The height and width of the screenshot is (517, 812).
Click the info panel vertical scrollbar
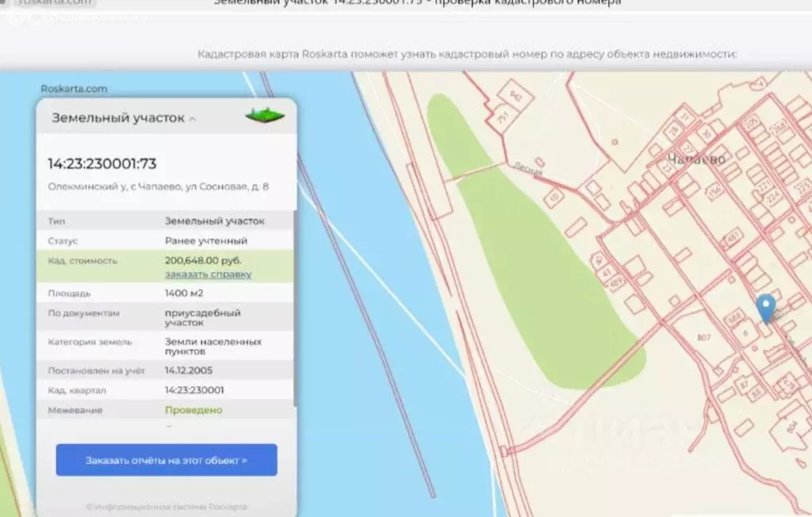294,309
